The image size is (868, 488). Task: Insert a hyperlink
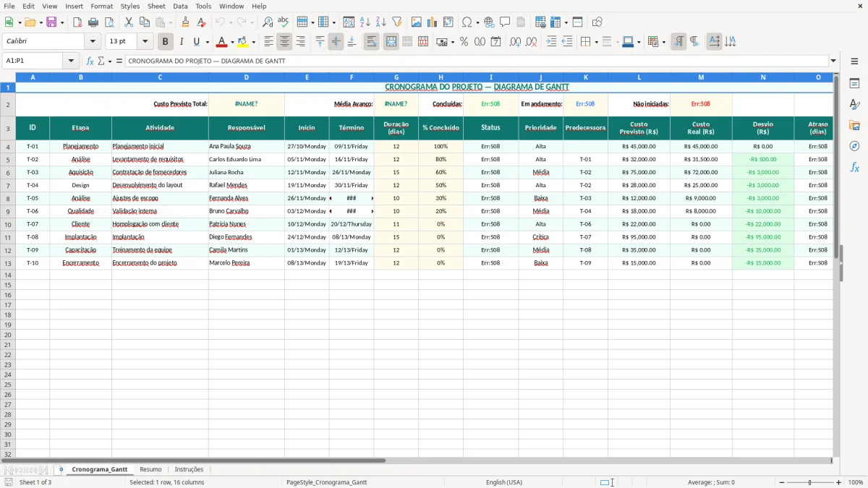(x=489, y=22)
